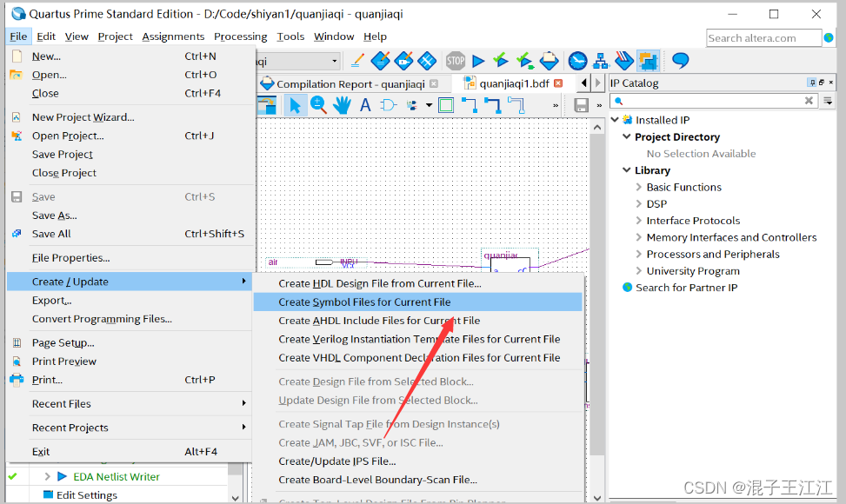
Task: Open the Compilation Report toolbar icon
Action: click(550, 61)
